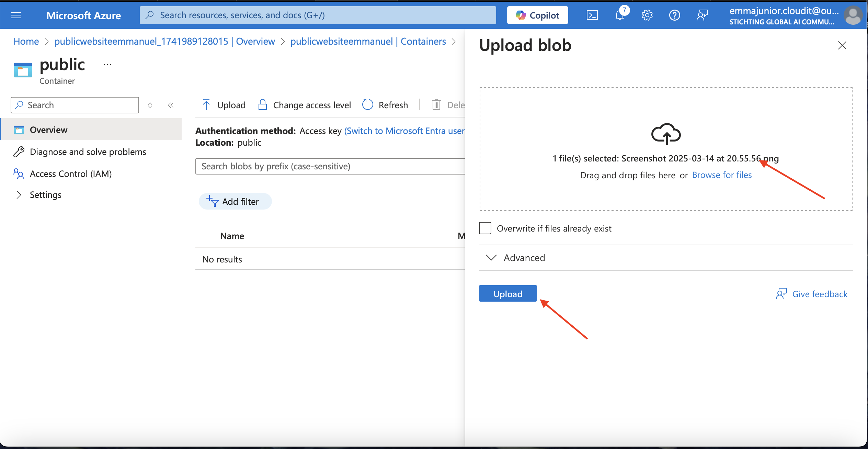868x449 pixels.
Task: Click the Give feedback person icon
Action: click(x=781, y=294)
